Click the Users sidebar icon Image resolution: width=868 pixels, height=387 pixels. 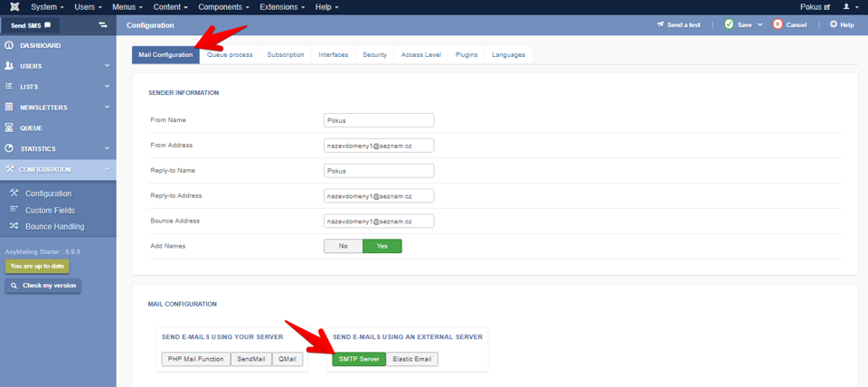tap(9, 66)
